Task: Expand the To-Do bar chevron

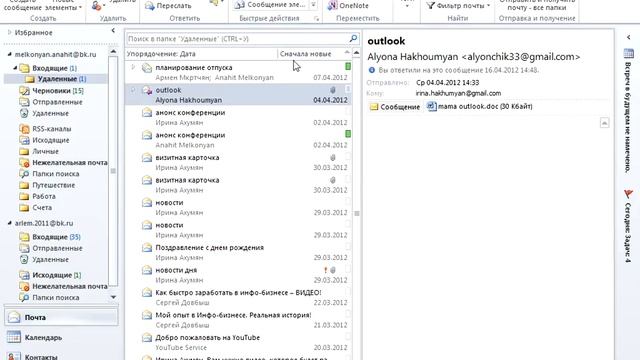Action: (629, 37)
